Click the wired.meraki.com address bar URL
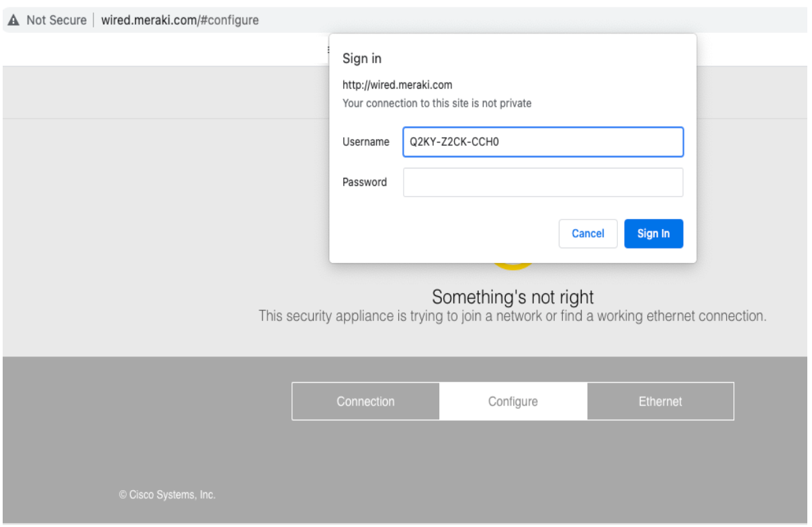The height and width of the screenshot is (527, 812). point(180,20)
